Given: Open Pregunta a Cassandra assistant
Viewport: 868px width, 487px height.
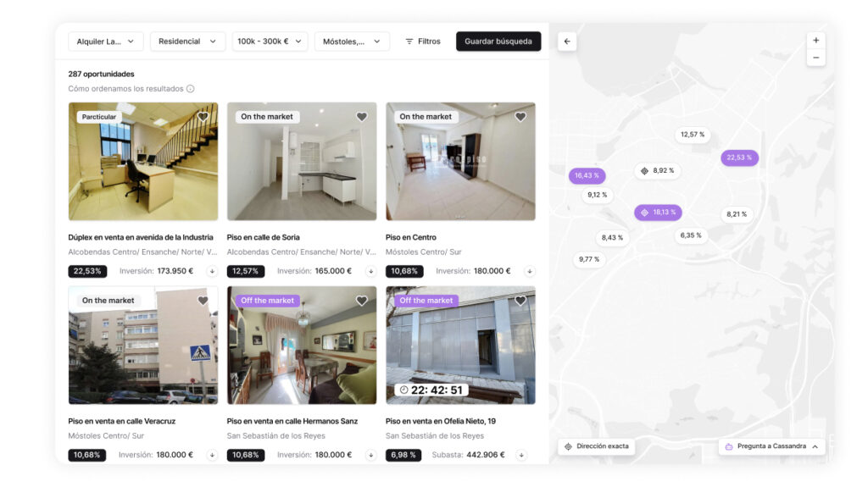Looking at the screenshot, I should pyautogui.click(x=771, y=446).
